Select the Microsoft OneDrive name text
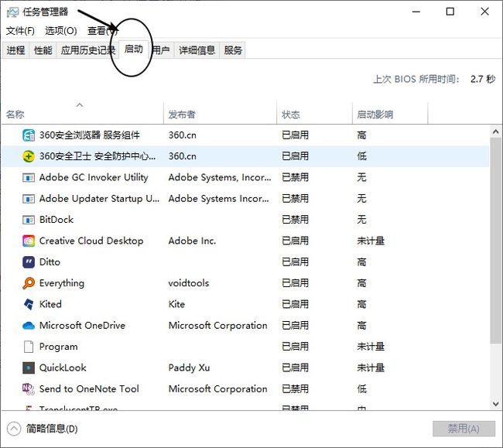This screenshot has height=448, width=503. 83,326
